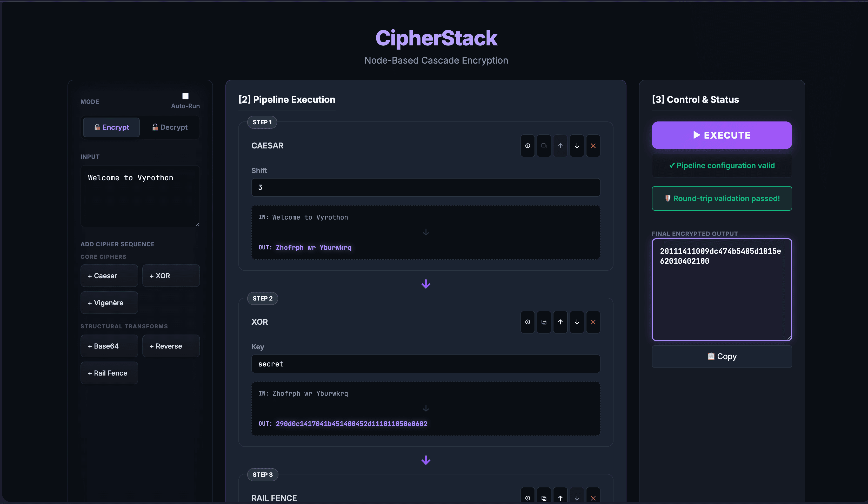Add a Rail Fence transform

(109, 373)
